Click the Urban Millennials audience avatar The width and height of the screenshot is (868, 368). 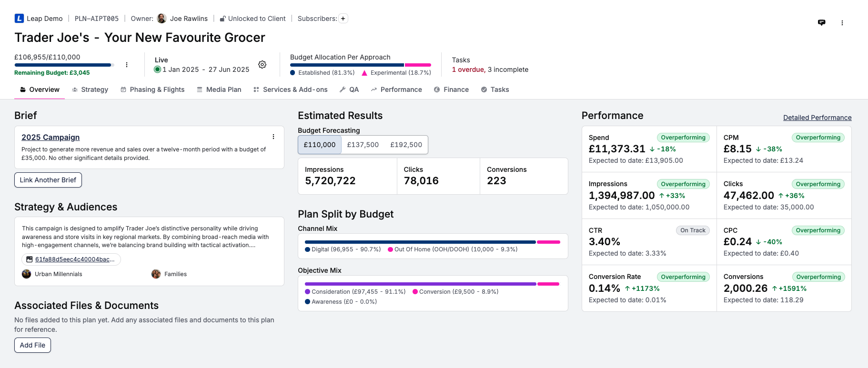pos(27,274)
